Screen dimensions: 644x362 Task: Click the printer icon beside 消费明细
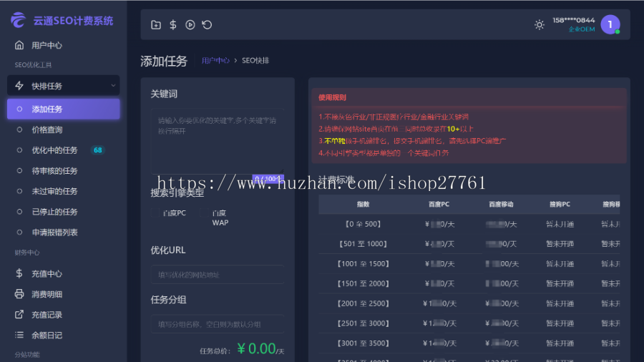(19, 294)
